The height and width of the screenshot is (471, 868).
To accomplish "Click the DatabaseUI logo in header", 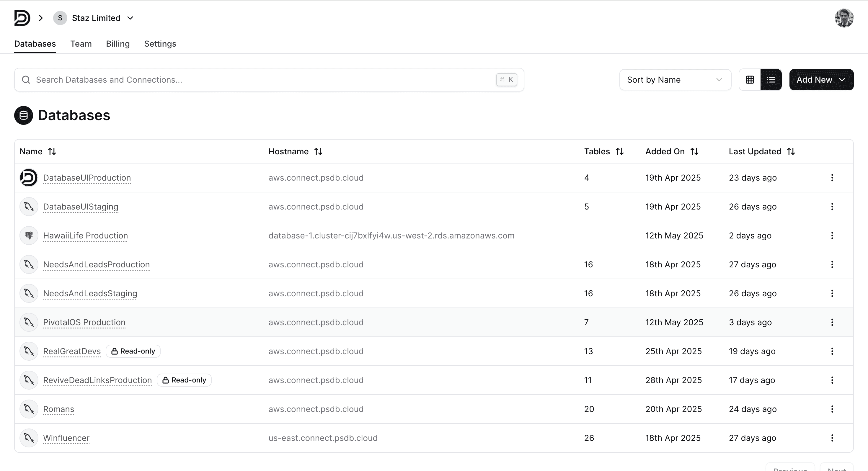I will point(22,18).
